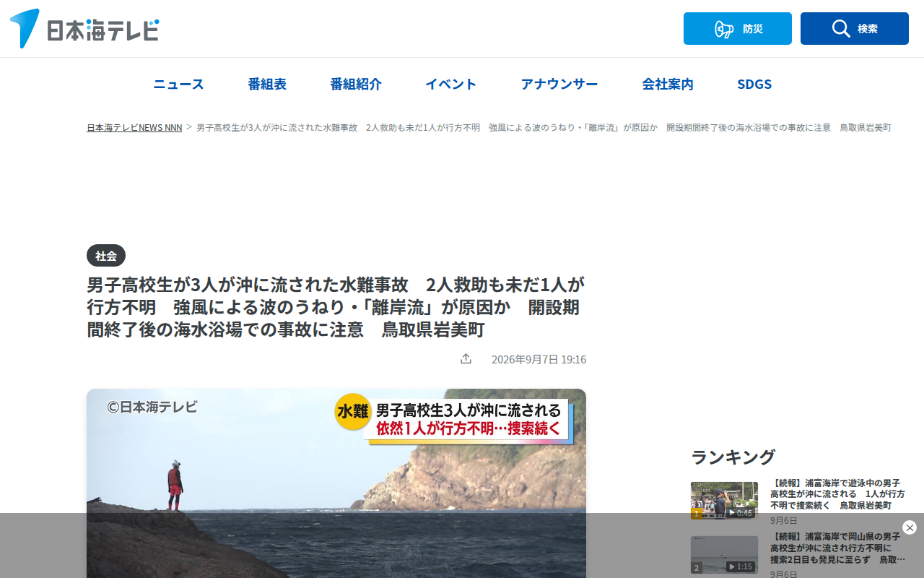The height and width of the screenshot is (578, 924).
Task: Click the 社会 category tag
Action: pos(106,256)
